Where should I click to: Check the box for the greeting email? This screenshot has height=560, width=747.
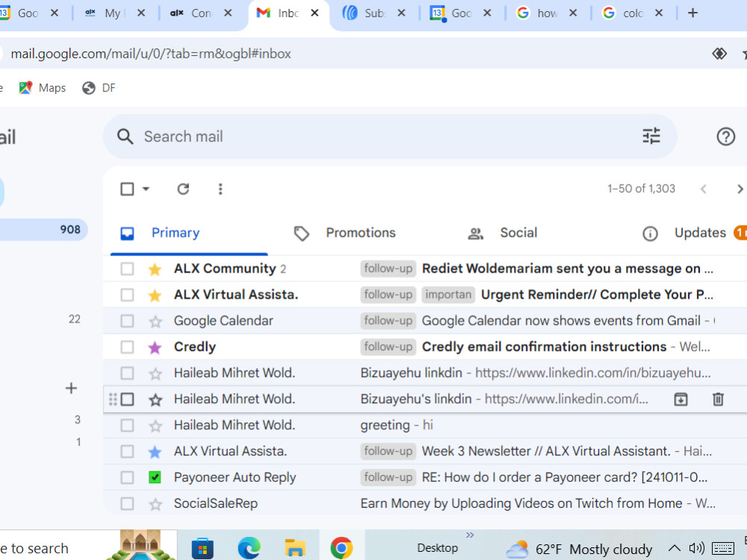click(127, 426)
